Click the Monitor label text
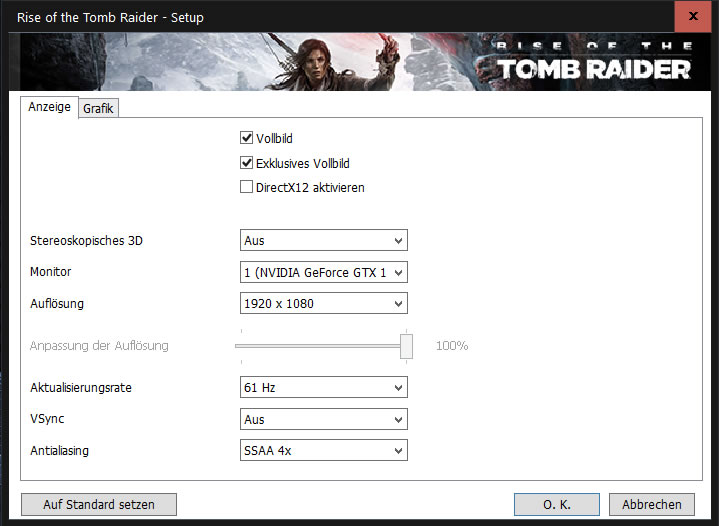The height and width of the screenshot is (526, 719). [50, 271]
